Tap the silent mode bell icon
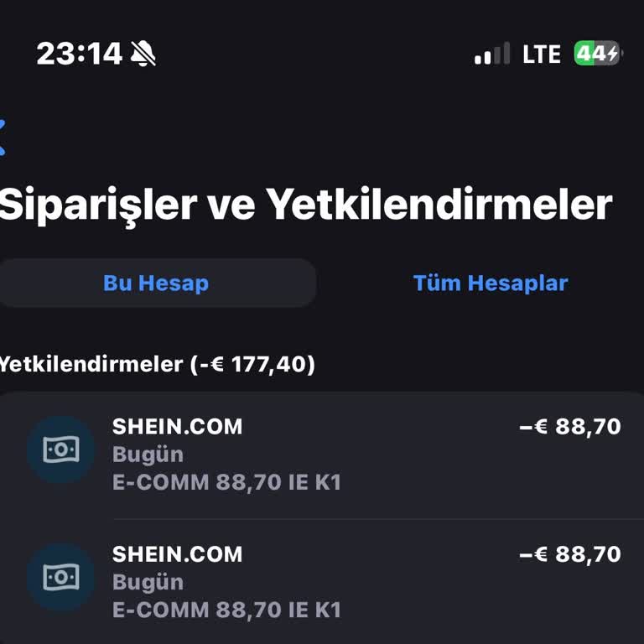Image resolution: width=644 pixels, height=644 pixels. pyautogui.click(x=143, y=55)
